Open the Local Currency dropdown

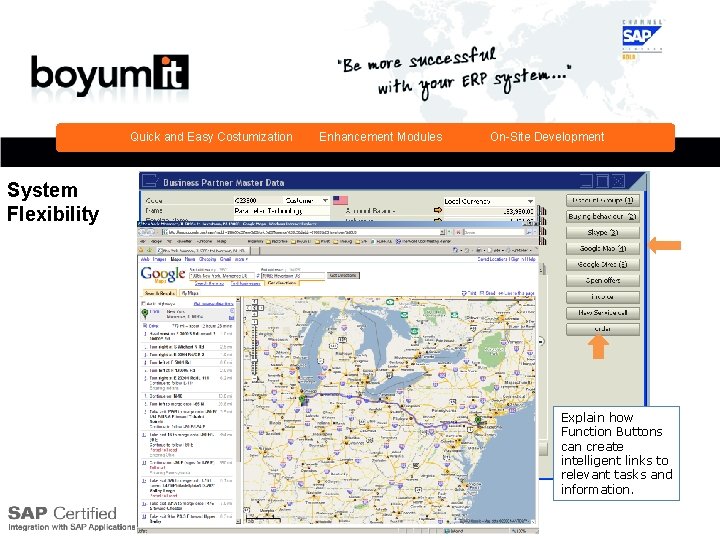click(x=530, y=201)
